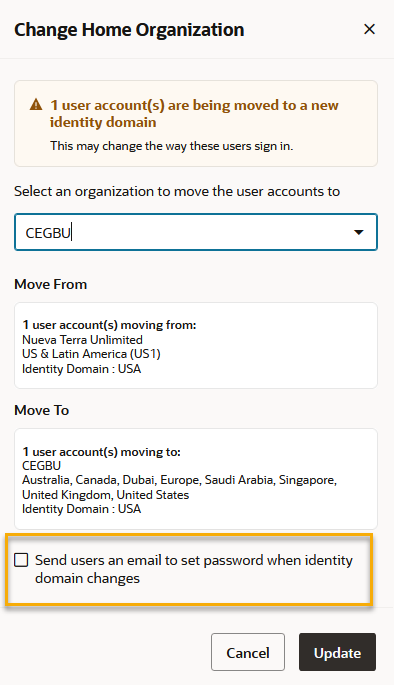Image resolution: width=395 pixels, height=685 pixels.
Task: Click the 'Select an organization' field label
Action: [x=177, y=191]
